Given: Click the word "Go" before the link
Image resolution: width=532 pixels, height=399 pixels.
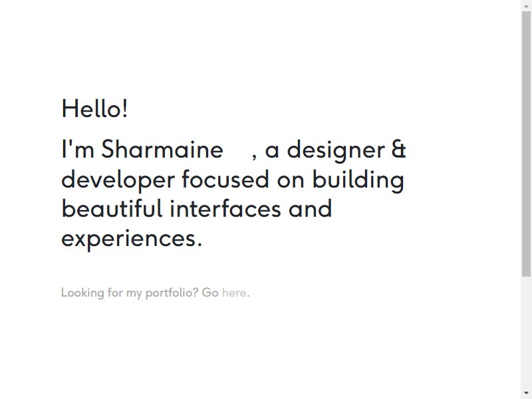Looking at the screenshot, I should coord(210,293).
